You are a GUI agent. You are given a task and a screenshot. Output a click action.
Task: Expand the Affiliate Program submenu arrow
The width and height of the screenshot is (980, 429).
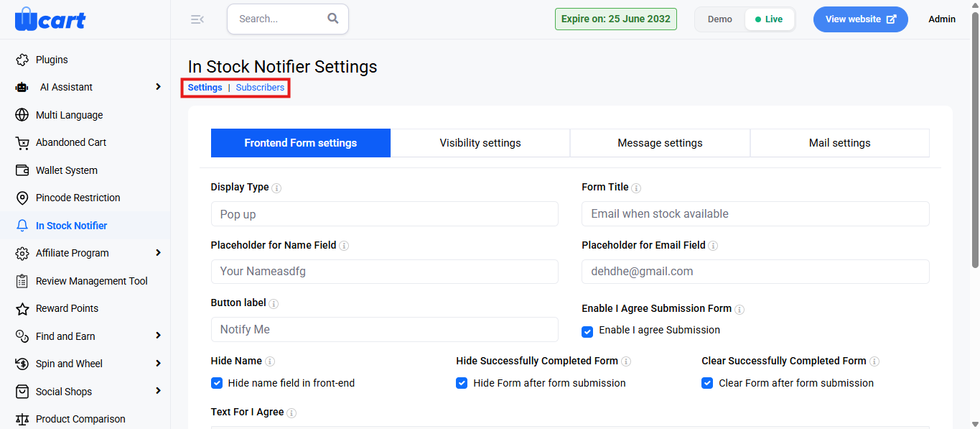[158, 253]
